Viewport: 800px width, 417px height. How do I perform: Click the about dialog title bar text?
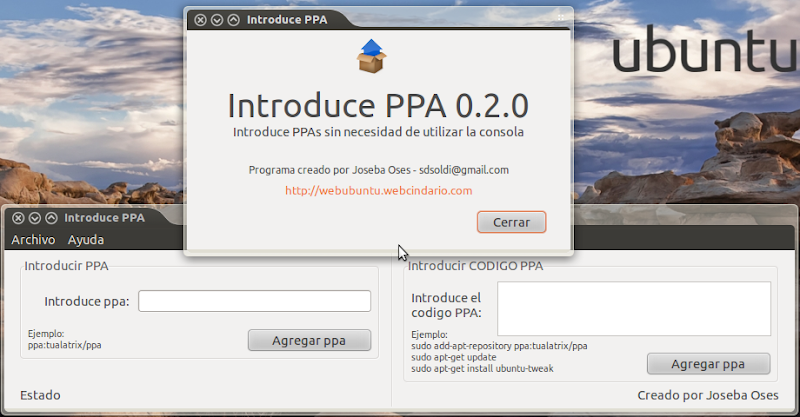(x=287, y=20)
